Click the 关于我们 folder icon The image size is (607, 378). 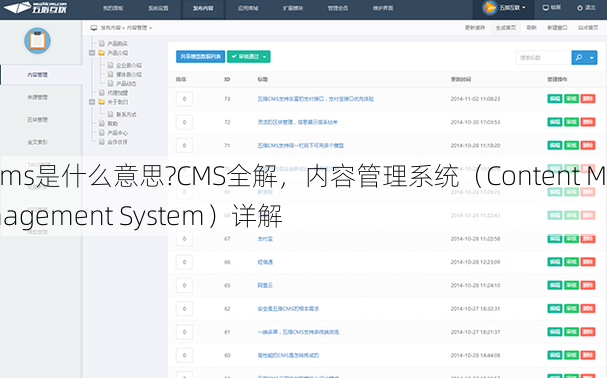(x=101, y=102)
